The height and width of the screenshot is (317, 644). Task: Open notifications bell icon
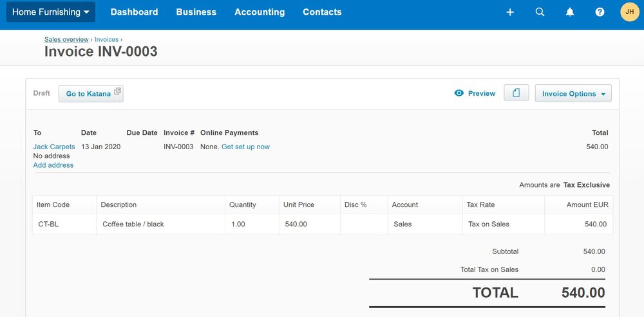coord(570,12)
